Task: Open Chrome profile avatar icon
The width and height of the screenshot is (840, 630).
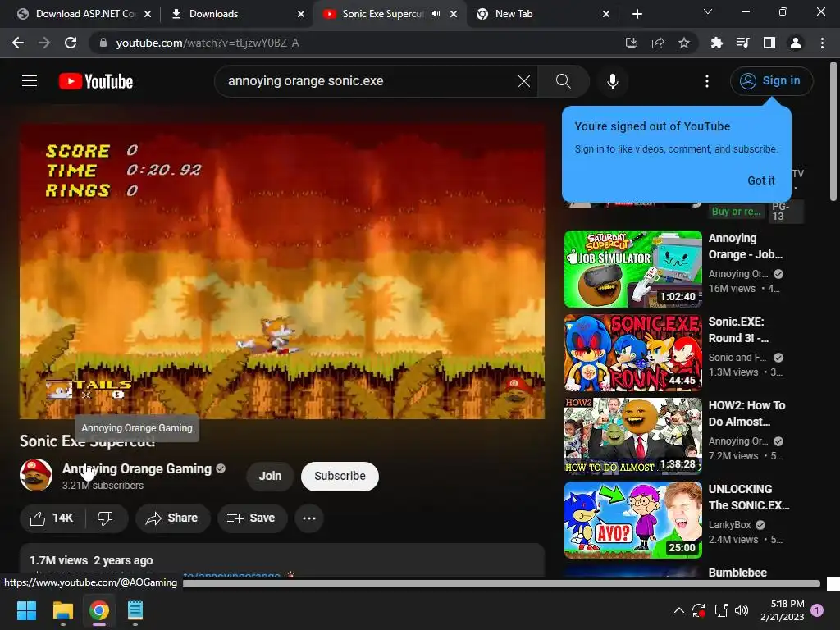Action: pyautogui.click(x=796, y=43)
